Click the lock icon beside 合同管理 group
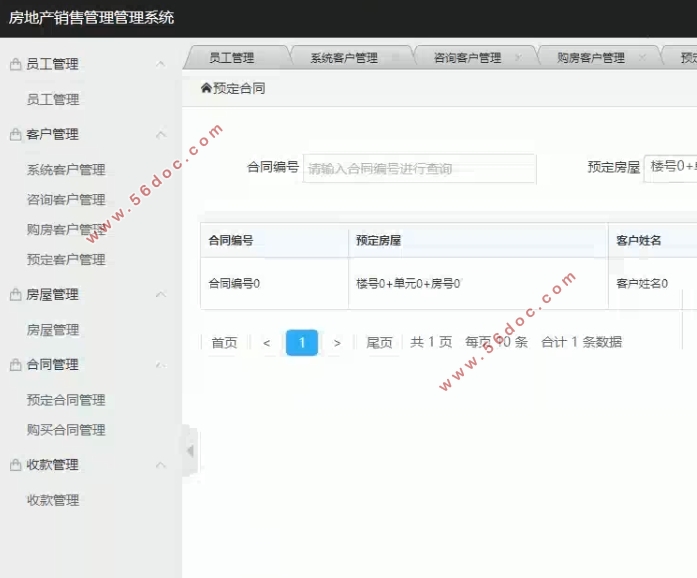Image resolution: width=697 pixels, height=578 pixels. [16, 365]
